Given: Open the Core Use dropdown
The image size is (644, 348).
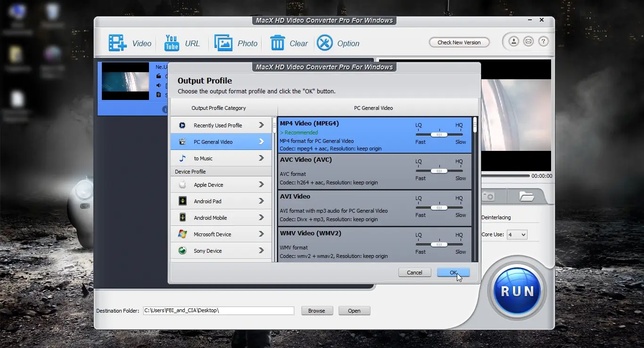Looking at the screenshot, I should (x=517, y=234).
